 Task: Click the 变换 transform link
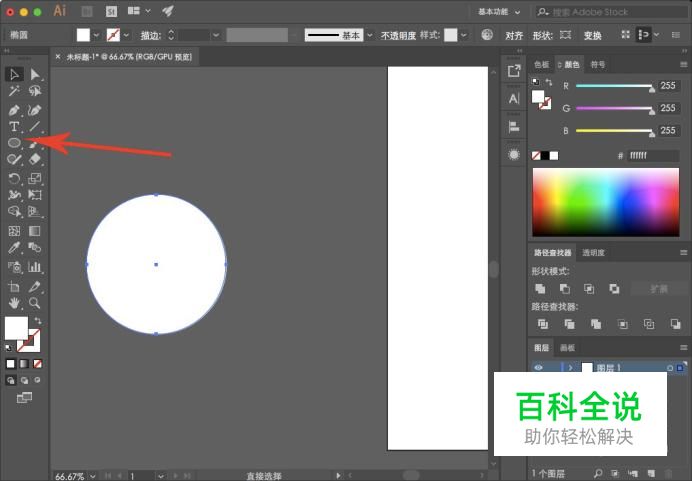593,35
